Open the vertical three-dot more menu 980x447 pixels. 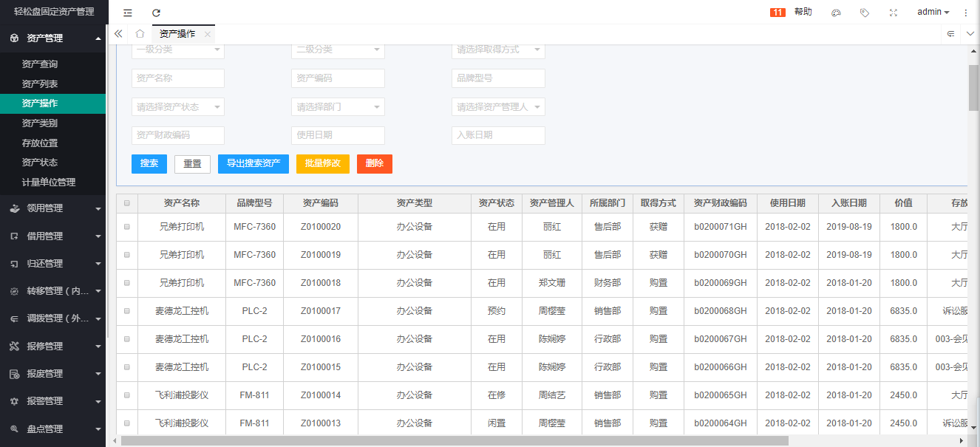pos(965,13)
